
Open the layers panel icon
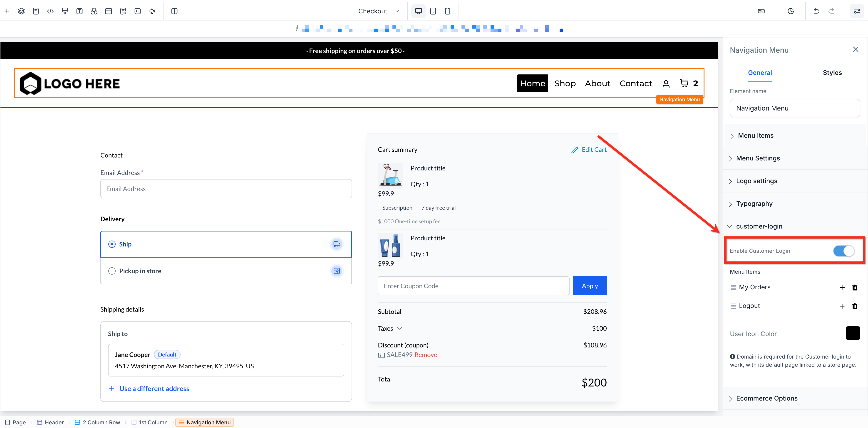coord(21,11)
